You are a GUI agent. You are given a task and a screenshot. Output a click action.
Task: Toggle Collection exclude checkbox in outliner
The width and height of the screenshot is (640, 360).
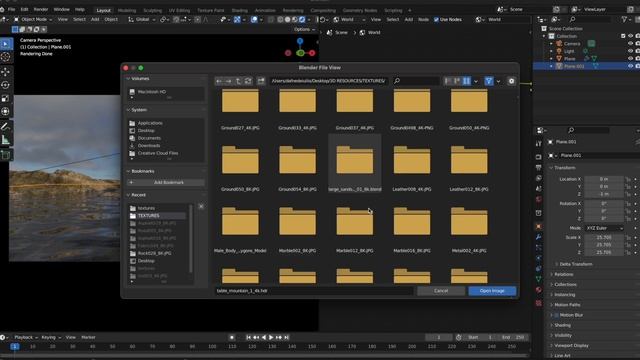click(623, 36)
